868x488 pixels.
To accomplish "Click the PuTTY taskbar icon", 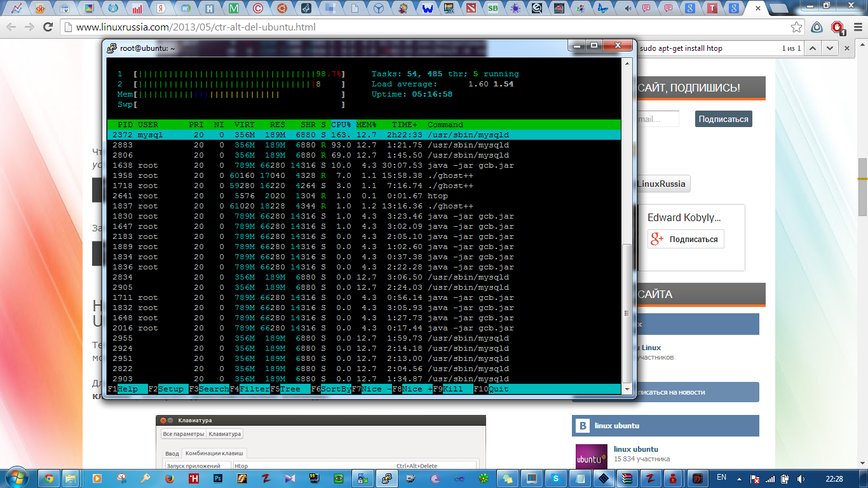I will click(386, 478).
